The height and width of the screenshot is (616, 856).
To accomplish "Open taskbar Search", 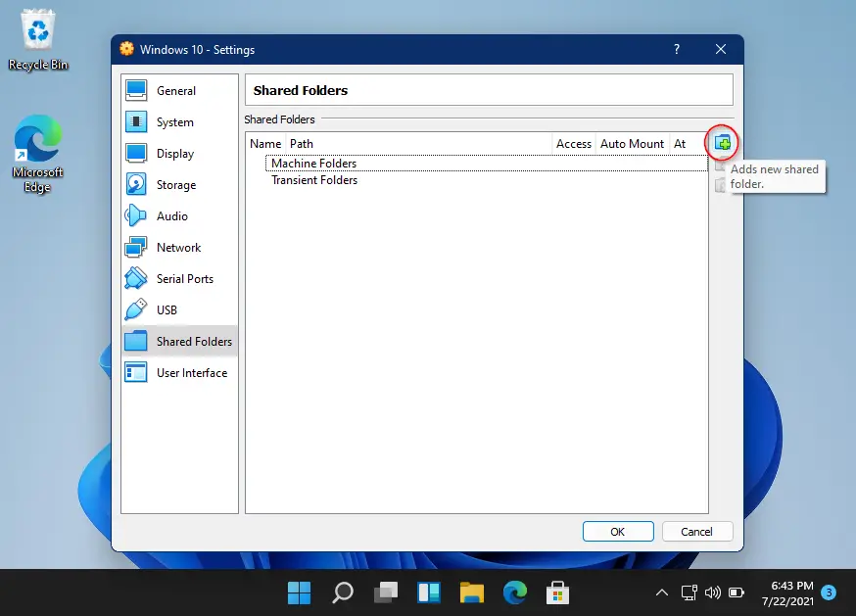I will click(x=342, y=593).
